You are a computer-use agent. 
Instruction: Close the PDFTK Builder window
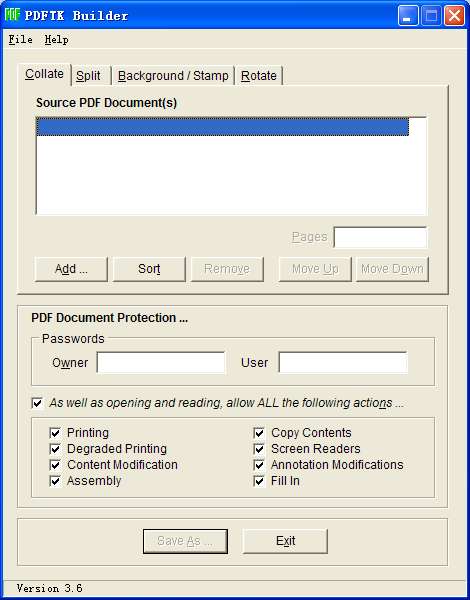pos(454,16)
